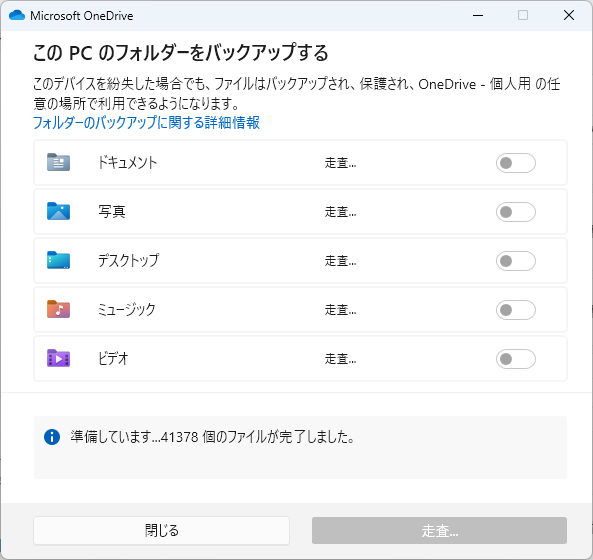Image resolution: width=593 pixels, height=560 pixels.
Task: Click the Pictures folder icon
Action: pyautogui.click(x=58, y=211)
